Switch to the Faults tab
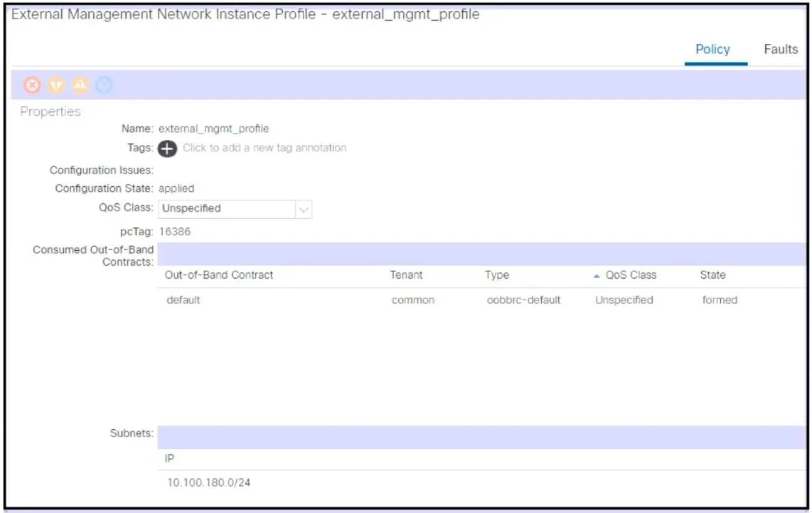 [781, 49]
